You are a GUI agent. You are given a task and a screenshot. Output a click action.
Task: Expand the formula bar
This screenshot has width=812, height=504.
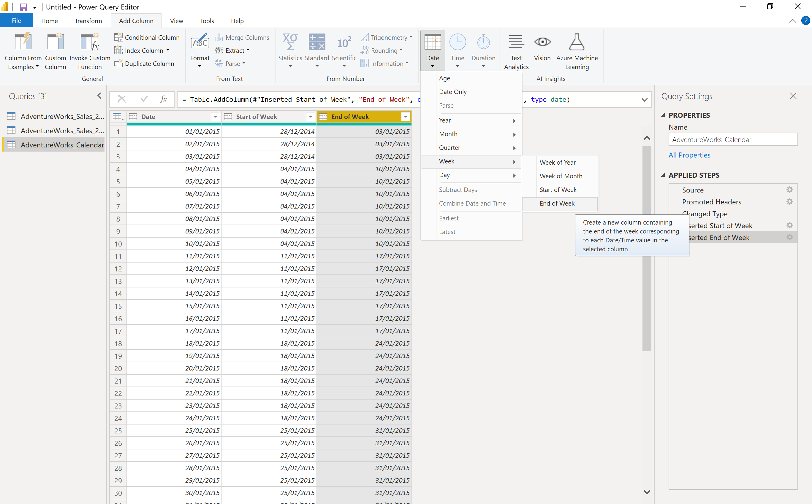point(645,100)
